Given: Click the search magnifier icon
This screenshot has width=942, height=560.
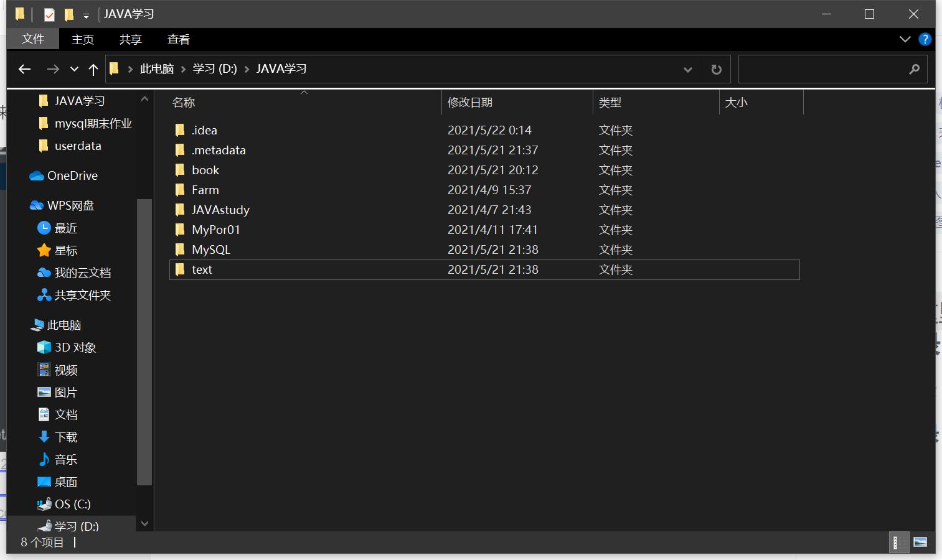Looking at the screenshot, I should (x=914, y=69).
